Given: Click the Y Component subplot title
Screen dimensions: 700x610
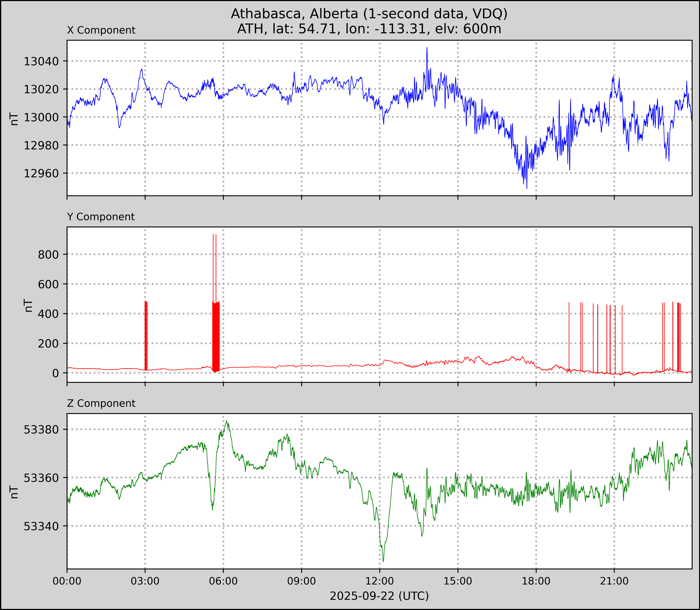Looking at the screenshot, I should (101, 217).
